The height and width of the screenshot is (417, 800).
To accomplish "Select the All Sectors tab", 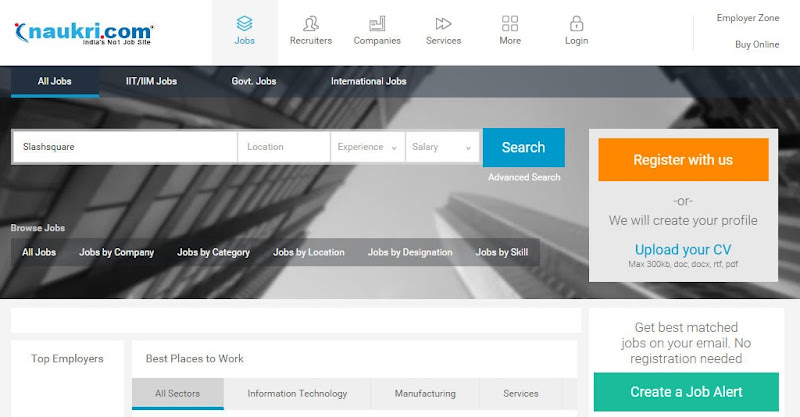I will pyautogui.click(x=178, y=394).
